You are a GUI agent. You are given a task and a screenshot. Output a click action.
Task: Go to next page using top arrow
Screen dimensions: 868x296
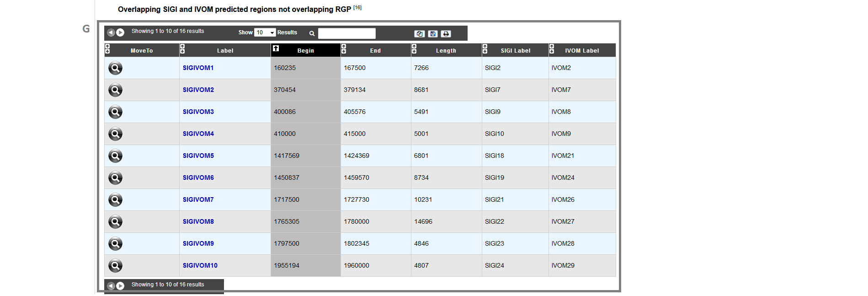120,32
